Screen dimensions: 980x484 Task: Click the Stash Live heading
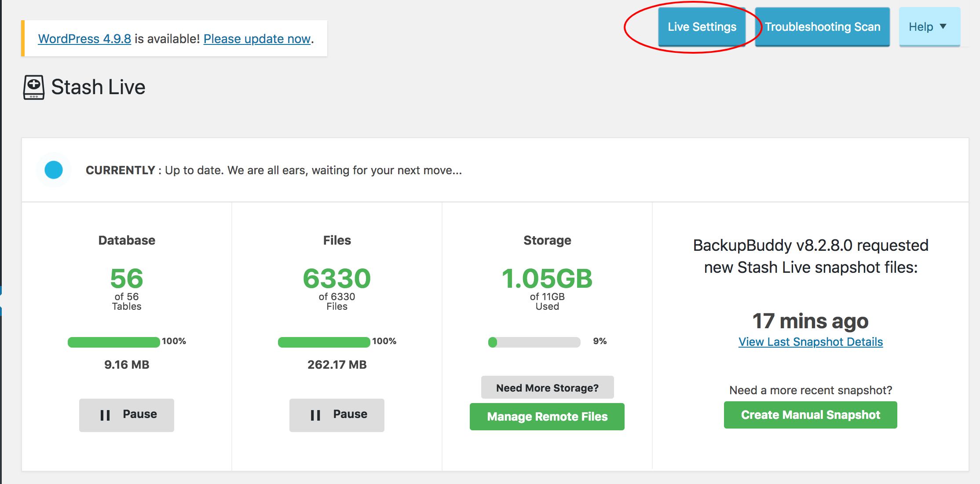[x=98, y=87]
